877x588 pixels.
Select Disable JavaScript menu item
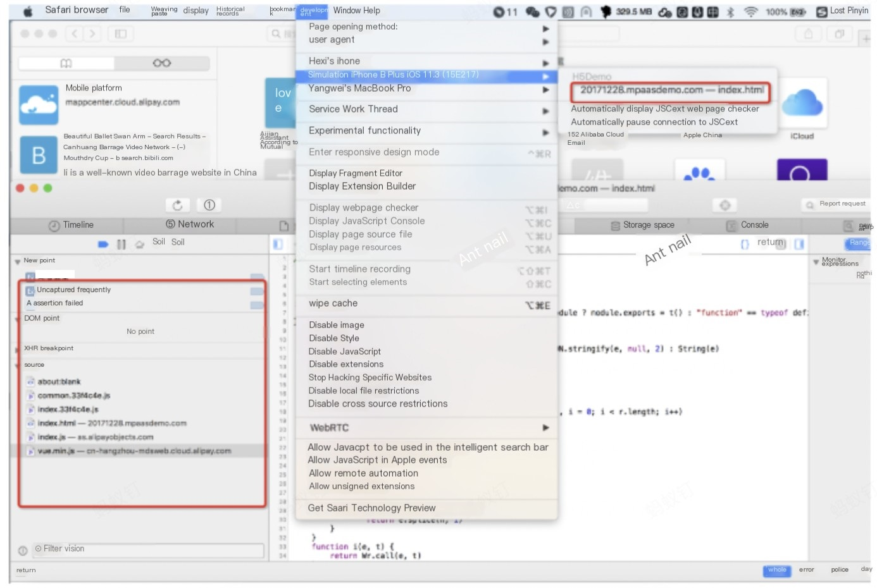coord(427,352)
